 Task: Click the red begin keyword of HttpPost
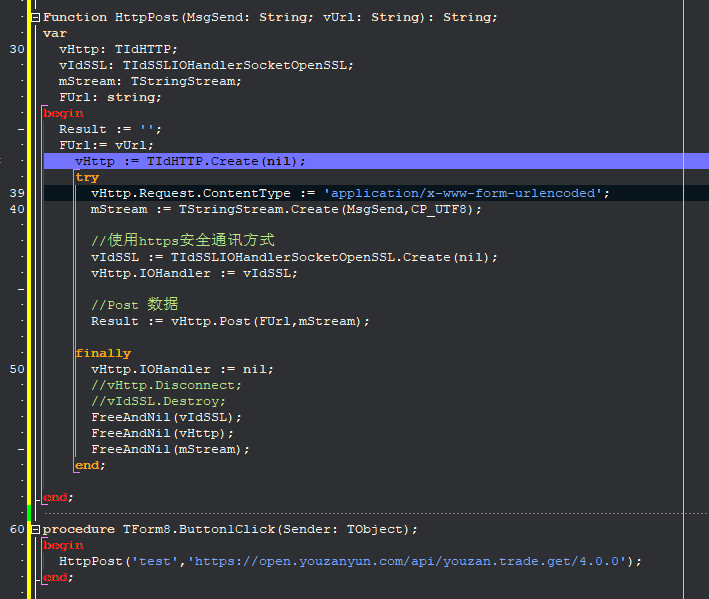click(63, 113)
